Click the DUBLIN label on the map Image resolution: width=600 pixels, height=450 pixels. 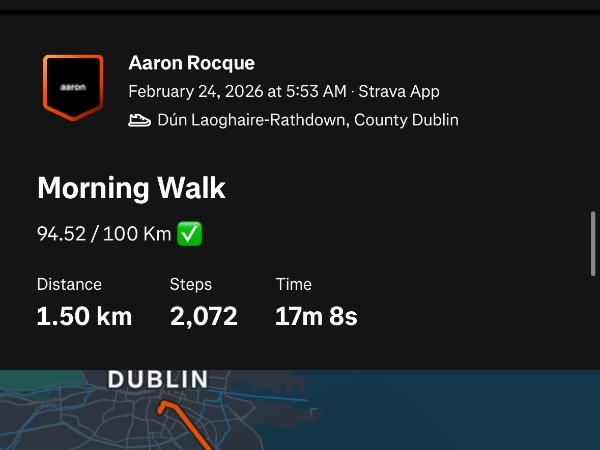point(158,380)
